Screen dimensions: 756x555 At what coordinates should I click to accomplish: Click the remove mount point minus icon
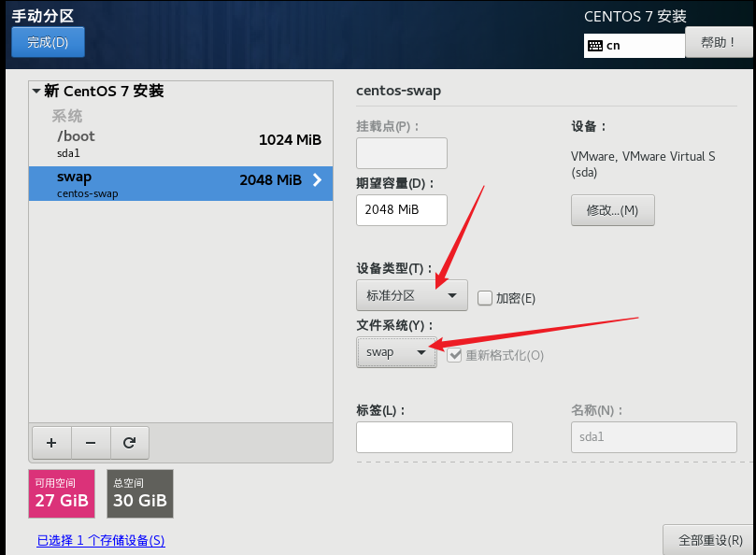(x=91, y=443)
